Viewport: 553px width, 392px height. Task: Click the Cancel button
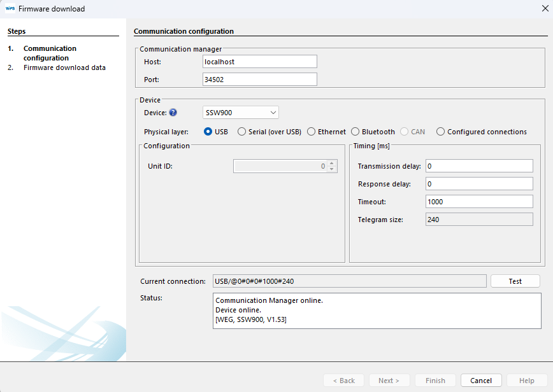tap(481, 381)
